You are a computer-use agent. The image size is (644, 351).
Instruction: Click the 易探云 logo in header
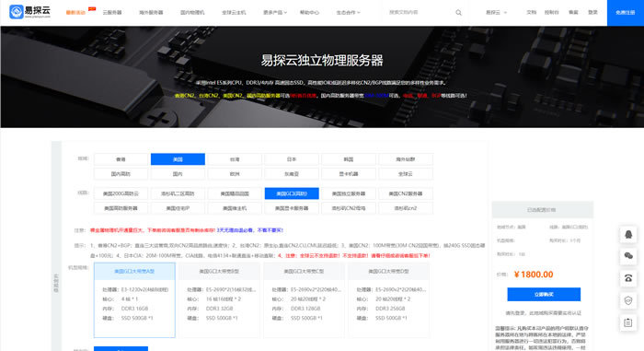pyautogui.click(x=29, y=12)
